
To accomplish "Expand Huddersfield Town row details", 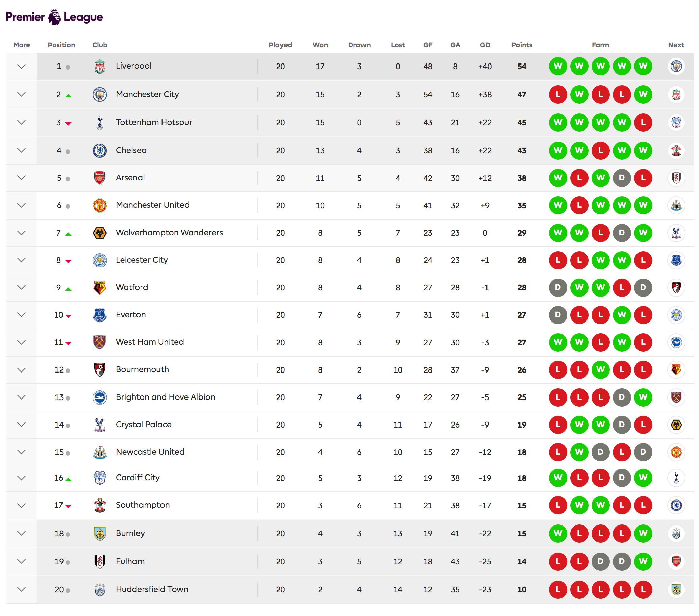I will pos(22,589).
